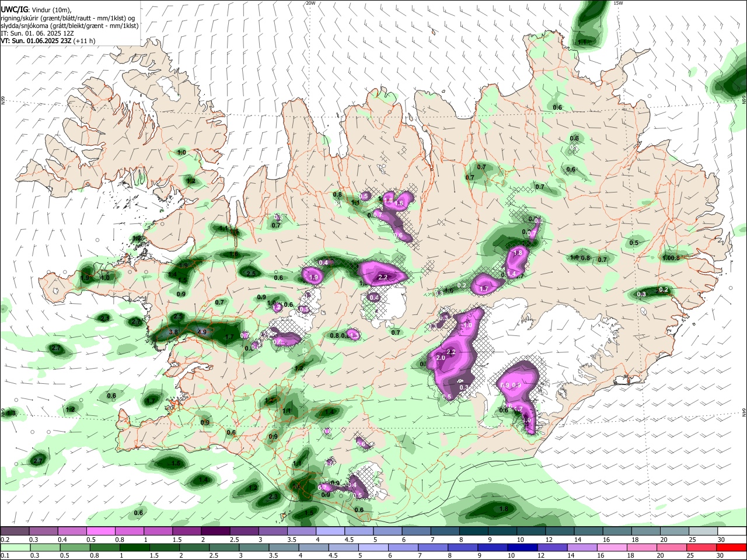
Task: Choose the lavender swatch starting at 14, bottom row
Action: tap(582, 547)
